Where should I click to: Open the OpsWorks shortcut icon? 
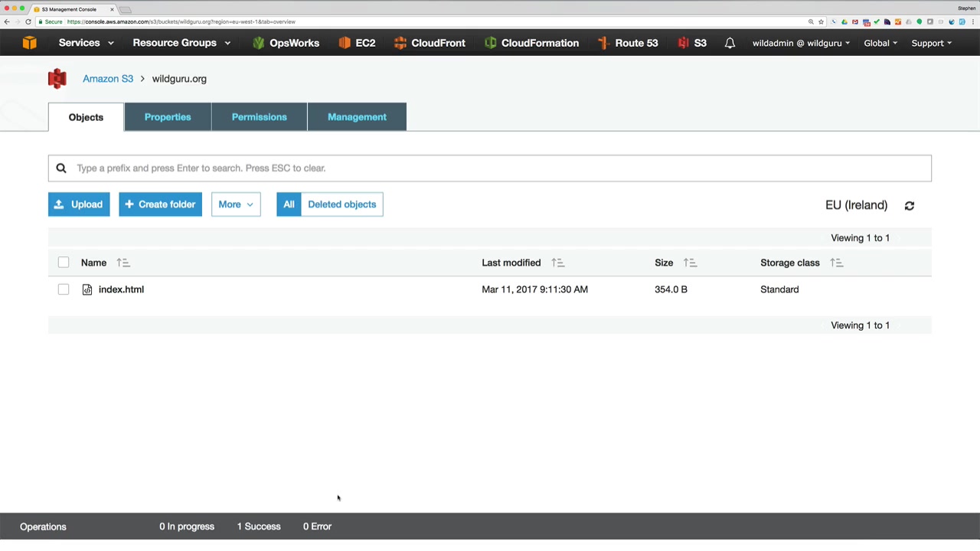coord(259,43)
